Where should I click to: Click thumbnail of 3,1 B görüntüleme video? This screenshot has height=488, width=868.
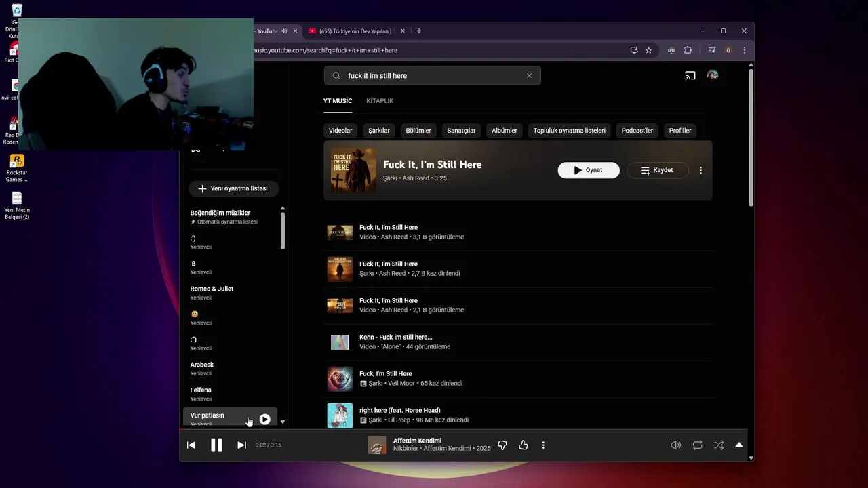point(340,232)
